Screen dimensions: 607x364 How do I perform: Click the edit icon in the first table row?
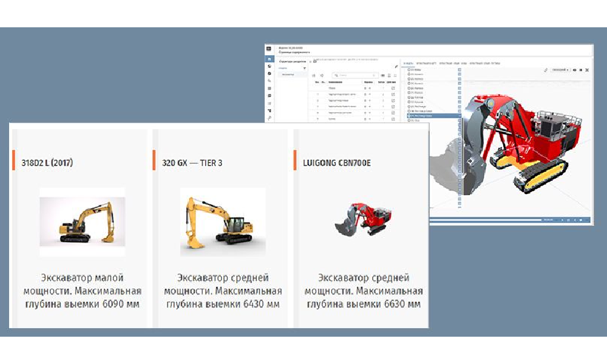[x=393, y=89]
